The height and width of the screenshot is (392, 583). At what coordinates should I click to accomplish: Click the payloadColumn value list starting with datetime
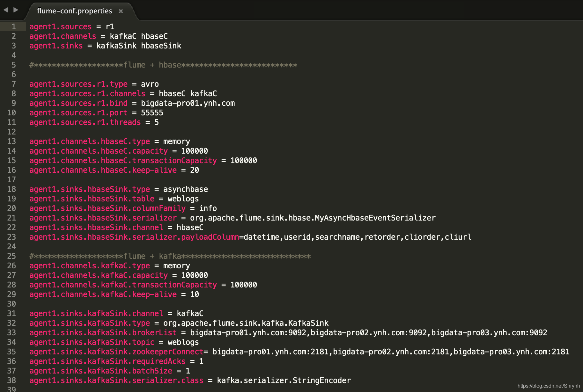point(358,237)
